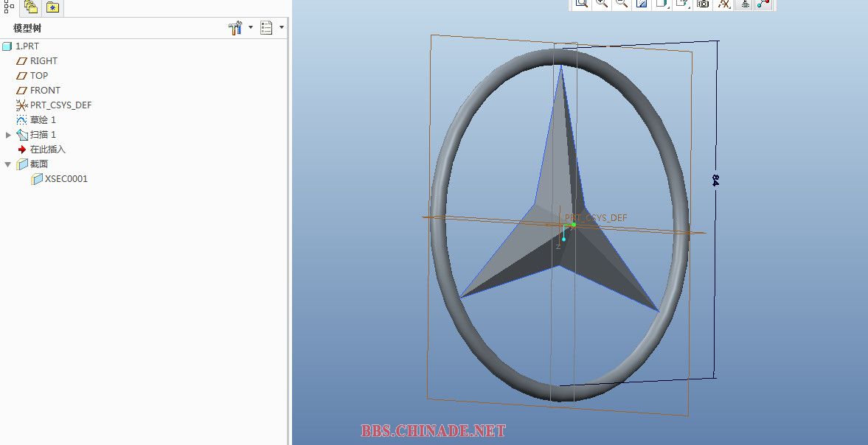This screenshot has width=868, height=445.
Task: Toggle the Annotation Display icon
Action: (745, 4)
